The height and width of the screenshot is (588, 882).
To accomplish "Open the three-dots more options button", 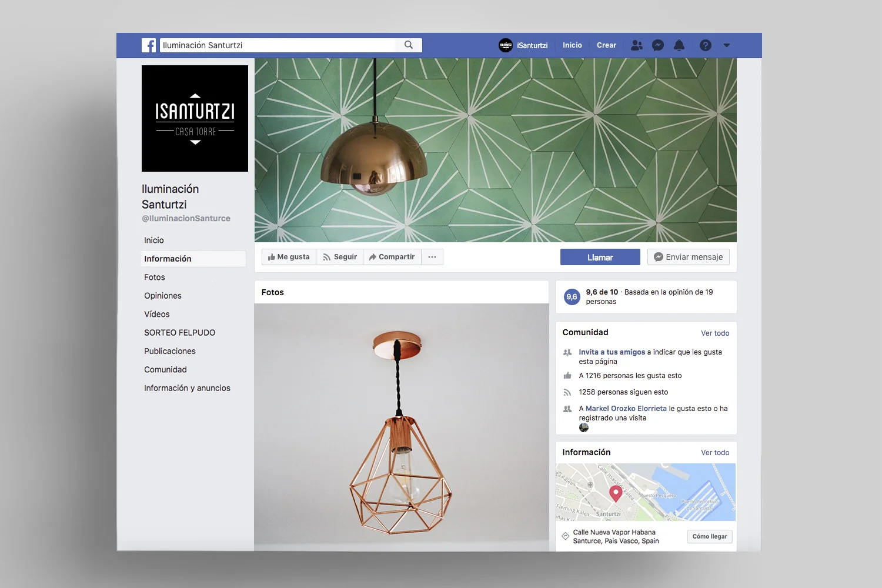I will click(x=432, y=257).
